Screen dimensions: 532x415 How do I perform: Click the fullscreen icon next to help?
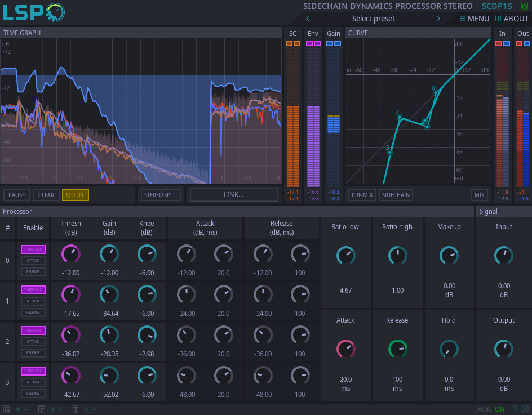coord(525,409)
